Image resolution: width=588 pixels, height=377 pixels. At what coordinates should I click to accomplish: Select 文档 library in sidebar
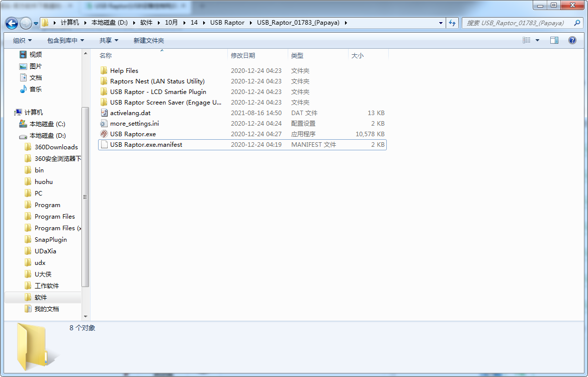(31, 78)
